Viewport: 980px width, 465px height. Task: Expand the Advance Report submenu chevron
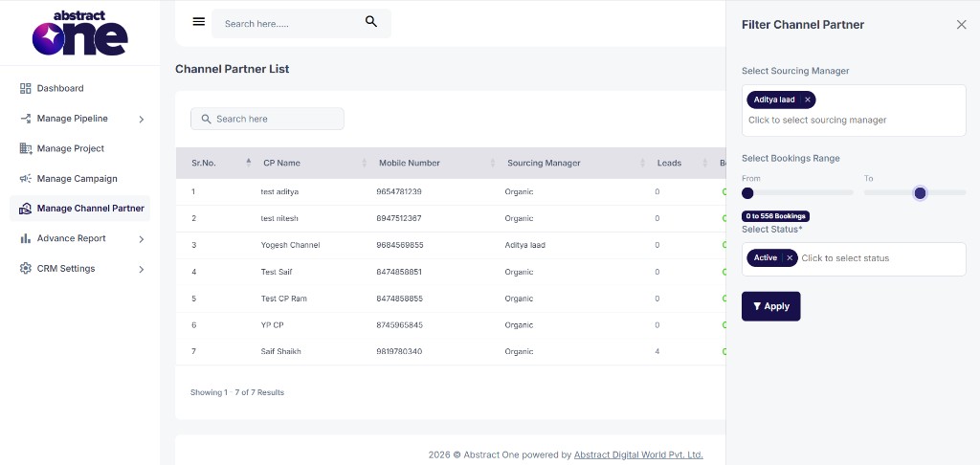point(142,239)
